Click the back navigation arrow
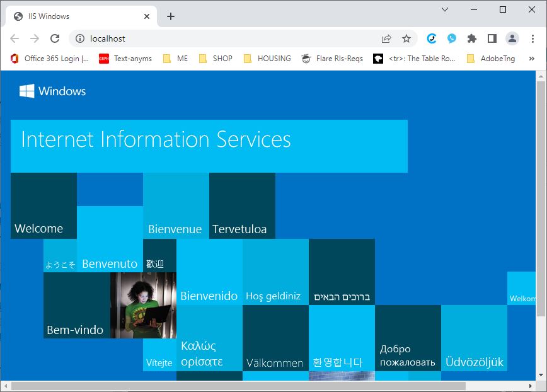This screenshot has height=392, width=547. [15, 38]
